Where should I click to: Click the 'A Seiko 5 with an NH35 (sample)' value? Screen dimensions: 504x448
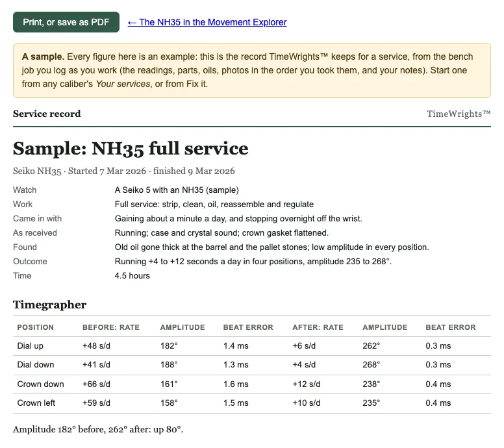point(177,190)
